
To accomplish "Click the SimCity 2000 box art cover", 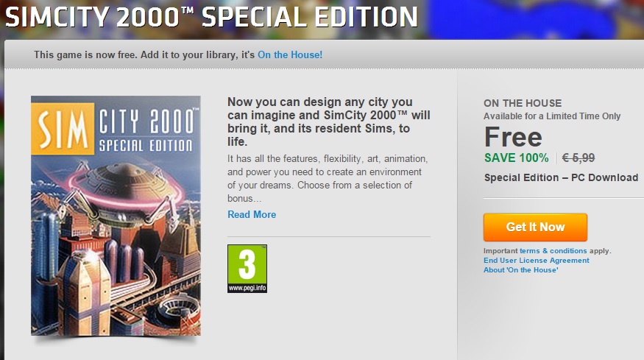I will (116, 216).
